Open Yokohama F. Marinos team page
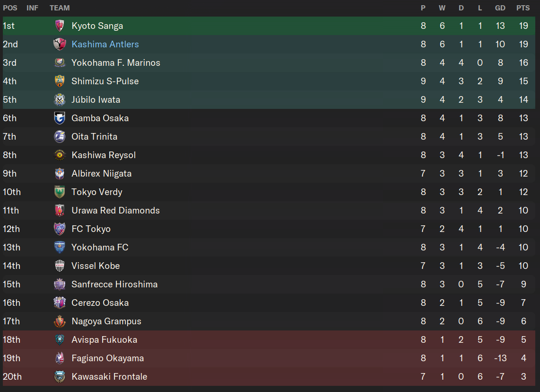Screen dimensions: 540x392 coord(115,62)
